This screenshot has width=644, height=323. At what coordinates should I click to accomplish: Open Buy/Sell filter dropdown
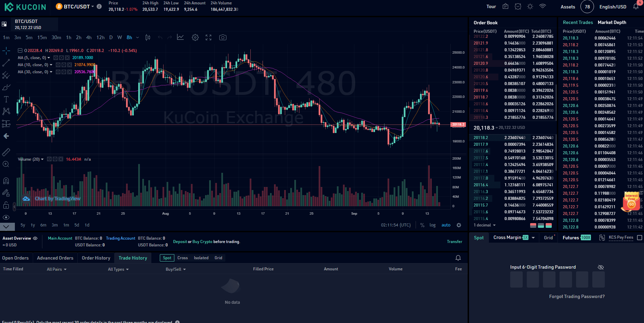[176, 269]
